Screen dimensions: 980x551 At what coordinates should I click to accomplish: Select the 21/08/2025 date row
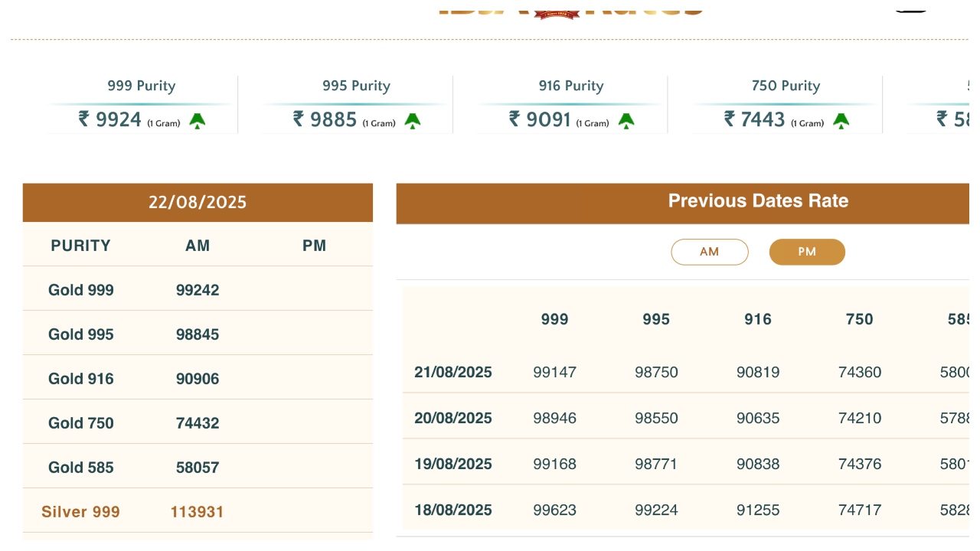453,373
